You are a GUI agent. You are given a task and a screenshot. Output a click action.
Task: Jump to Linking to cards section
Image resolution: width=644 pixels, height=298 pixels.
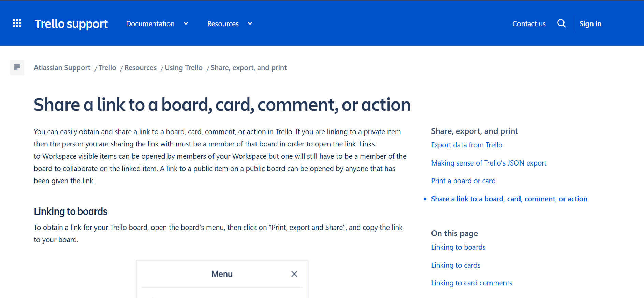[456, 265]
